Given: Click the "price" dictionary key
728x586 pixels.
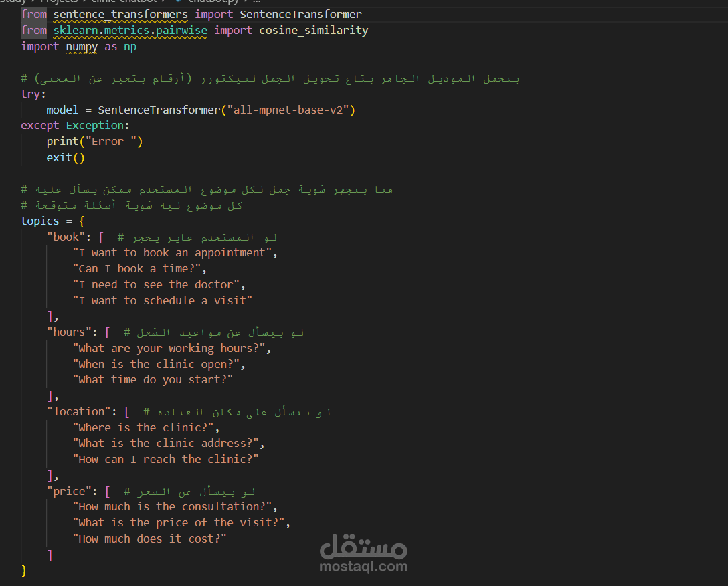Looking at the screenshot, I should [69, 491].
